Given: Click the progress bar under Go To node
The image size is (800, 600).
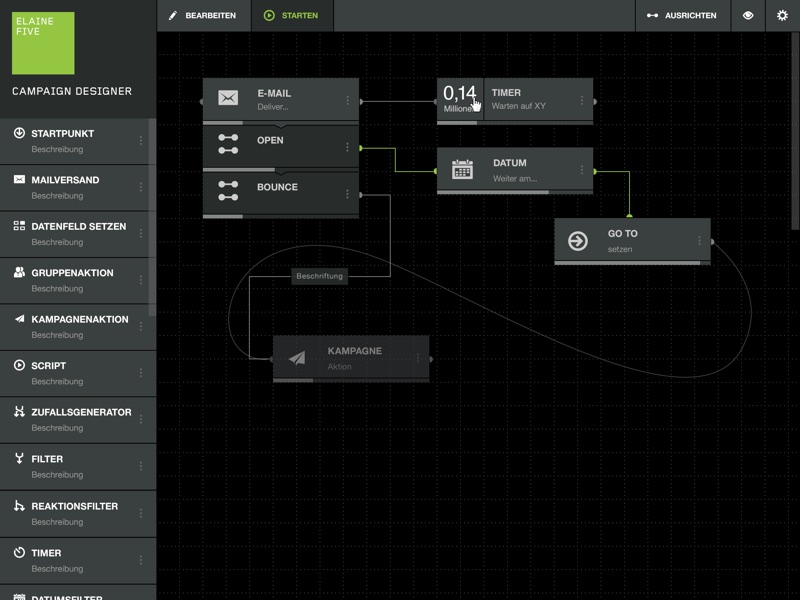Looking at the screenshot, I should [x=632, y=263].
